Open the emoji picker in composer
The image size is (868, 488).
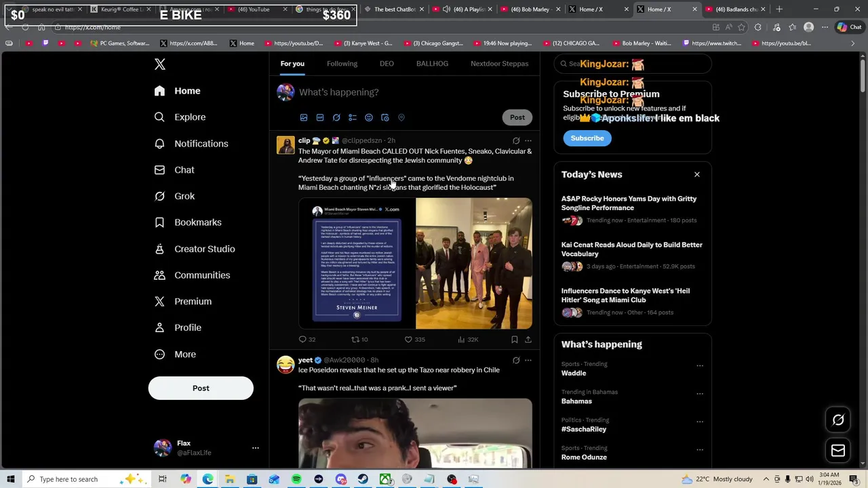coord(369,117)
